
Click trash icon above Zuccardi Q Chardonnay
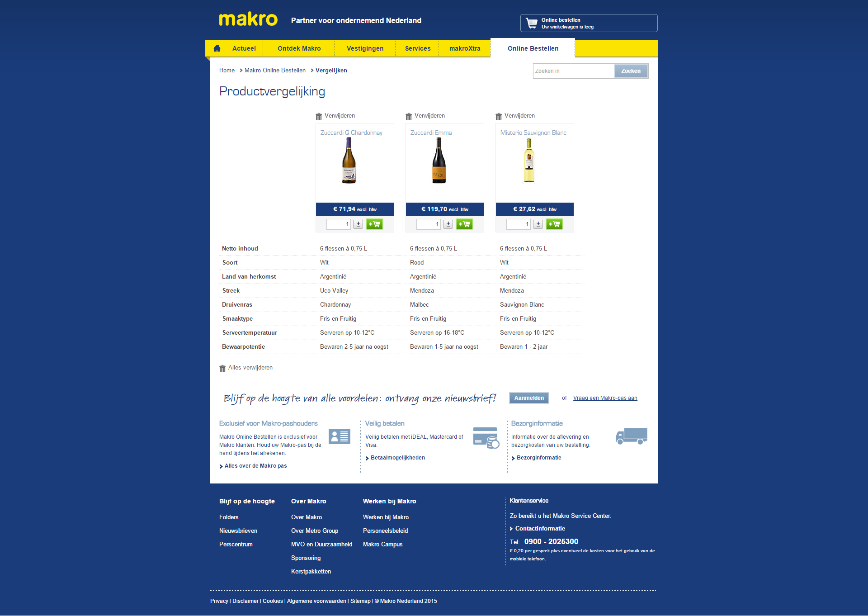(319, 116)
